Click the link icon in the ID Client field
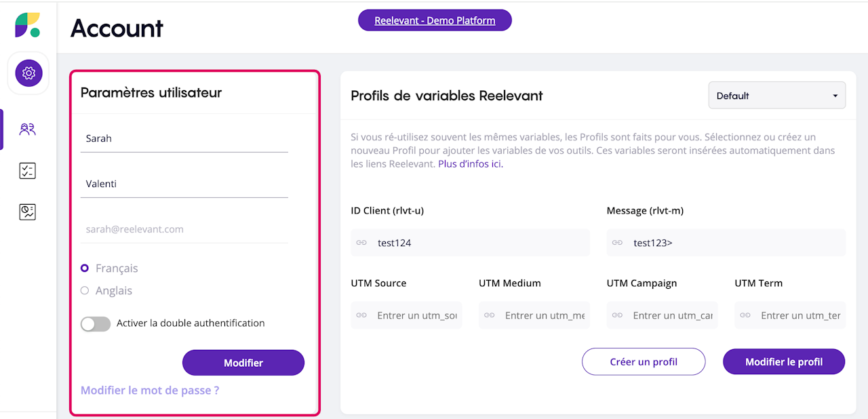 pos(361,243)
